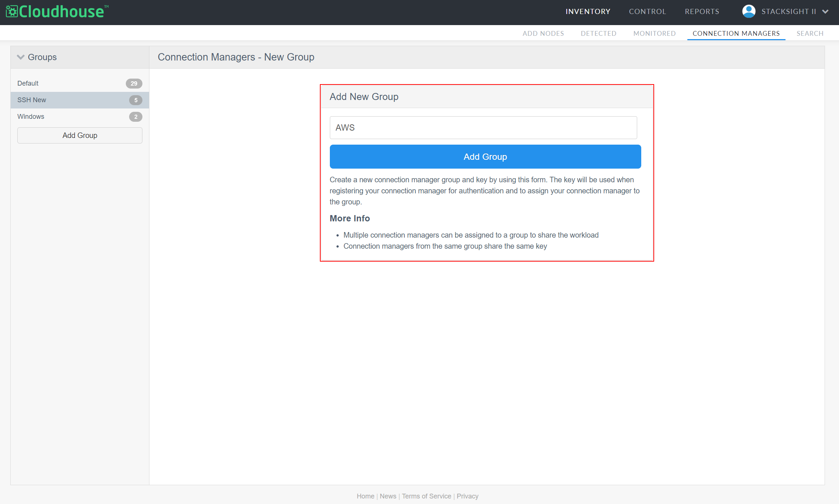
Task: Click the Cloudhouse logo
Action: 57,11
